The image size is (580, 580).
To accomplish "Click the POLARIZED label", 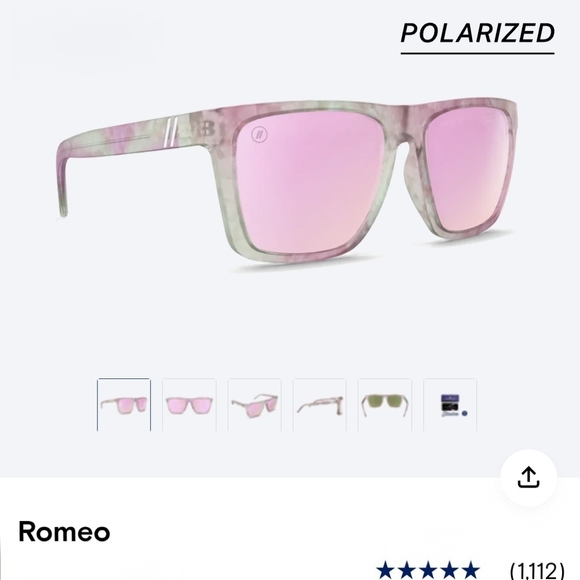I will [x=478, y=33].
